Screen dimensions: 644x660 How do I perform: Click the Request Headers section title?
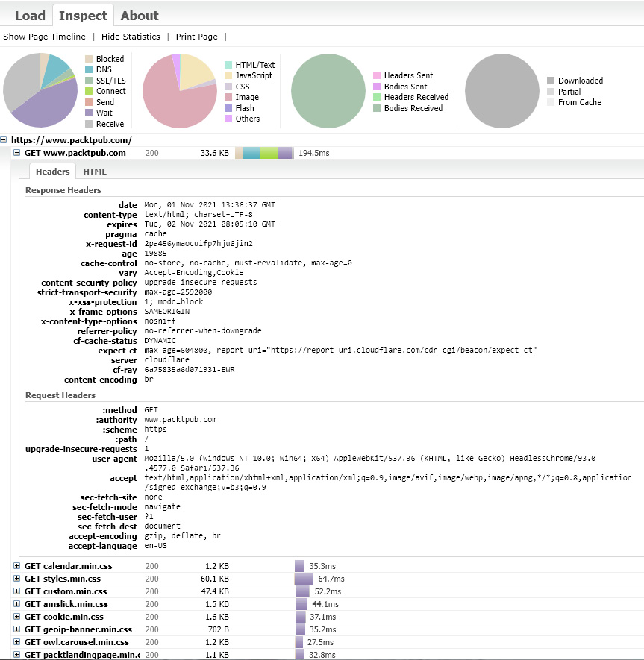coord(60,395)
